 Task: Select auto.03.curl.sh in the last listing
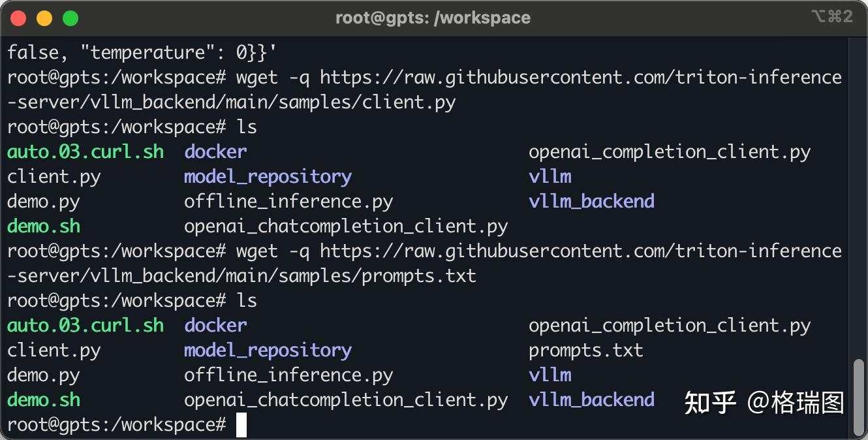(x=85, y=326)
